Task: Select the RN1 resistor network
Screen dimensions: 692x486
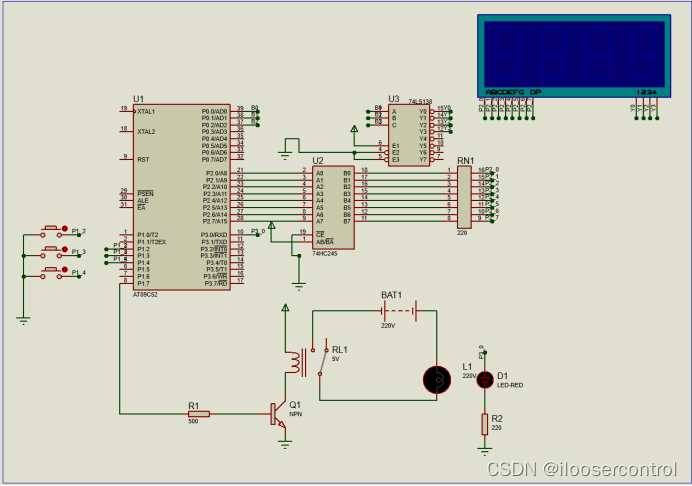Action: [464, 197]
